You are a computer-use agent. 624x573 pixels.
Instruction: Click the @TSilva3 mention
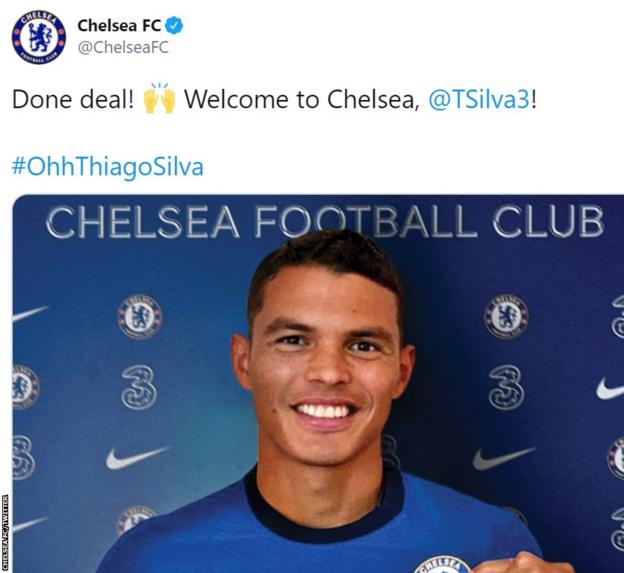(x=479, y=99)
